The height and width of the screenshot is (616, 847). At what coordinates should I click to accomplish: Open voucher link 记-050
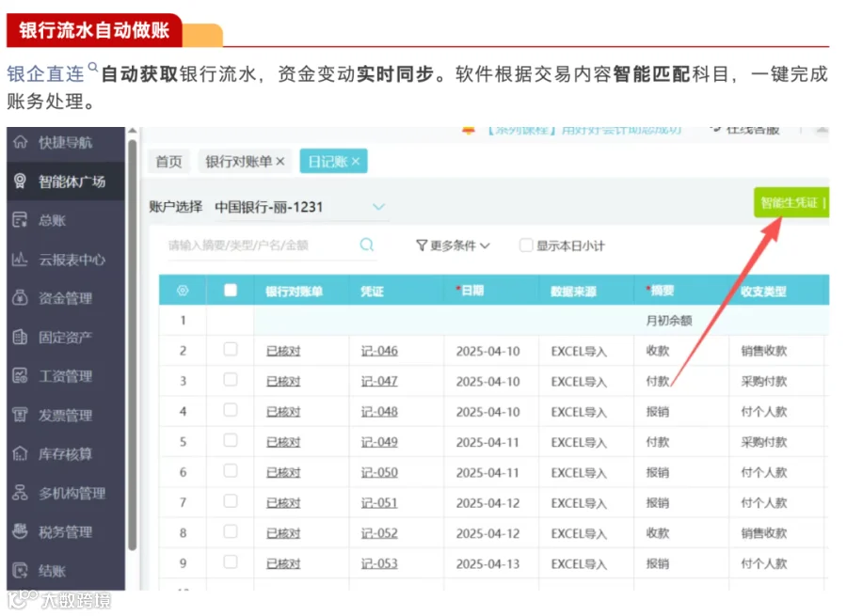[379, 472]
